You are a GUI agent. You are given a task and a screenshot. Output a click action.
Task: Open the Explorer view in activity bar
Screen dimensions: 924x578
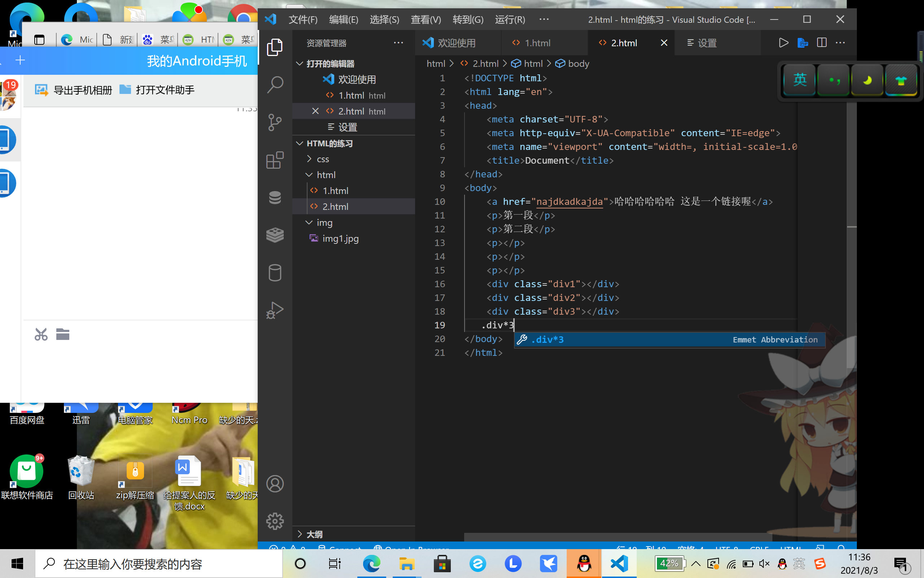[x=275, y=47]
